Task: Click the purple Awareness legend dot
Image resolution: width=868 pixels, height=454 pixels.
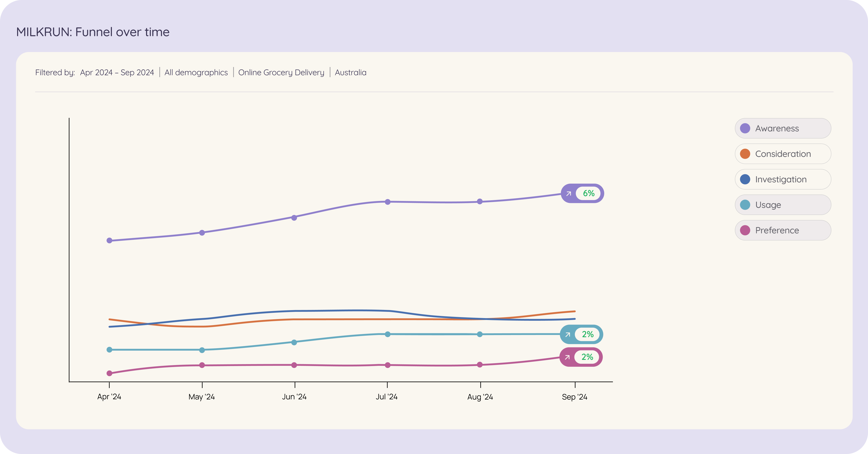Action: (745, 128)
